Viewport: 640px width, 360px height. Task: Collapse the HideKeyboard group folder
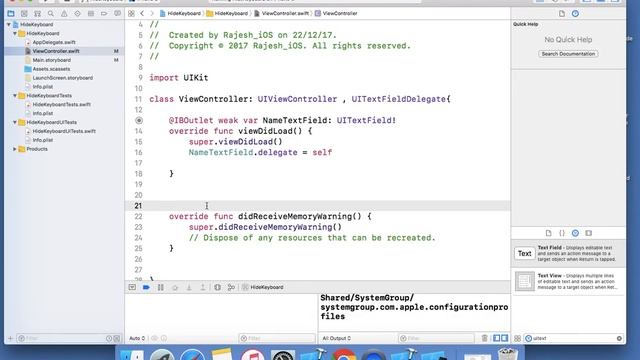[15, 33]
